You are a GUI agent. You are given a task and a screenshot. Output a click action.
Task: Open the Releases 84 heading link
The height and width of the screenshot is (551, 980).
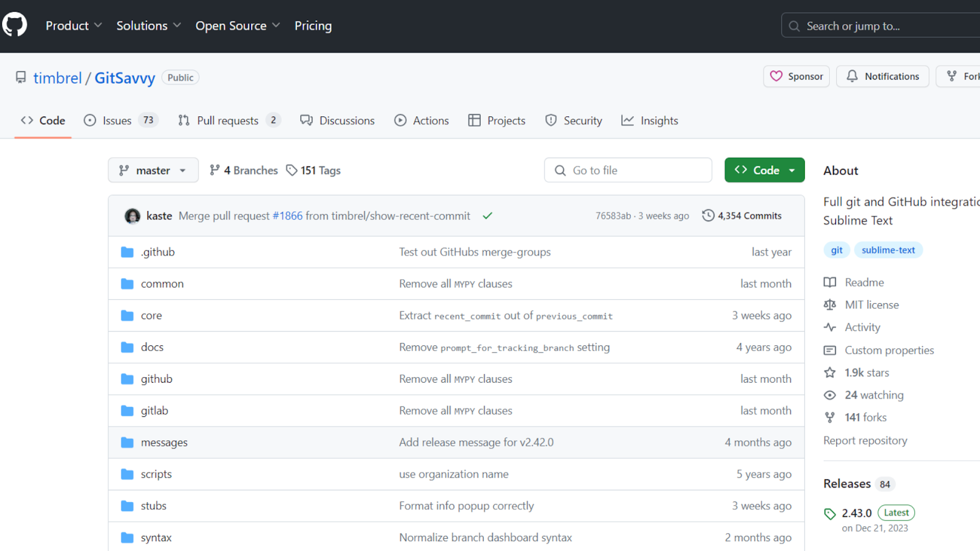click(x=859, y=484)
